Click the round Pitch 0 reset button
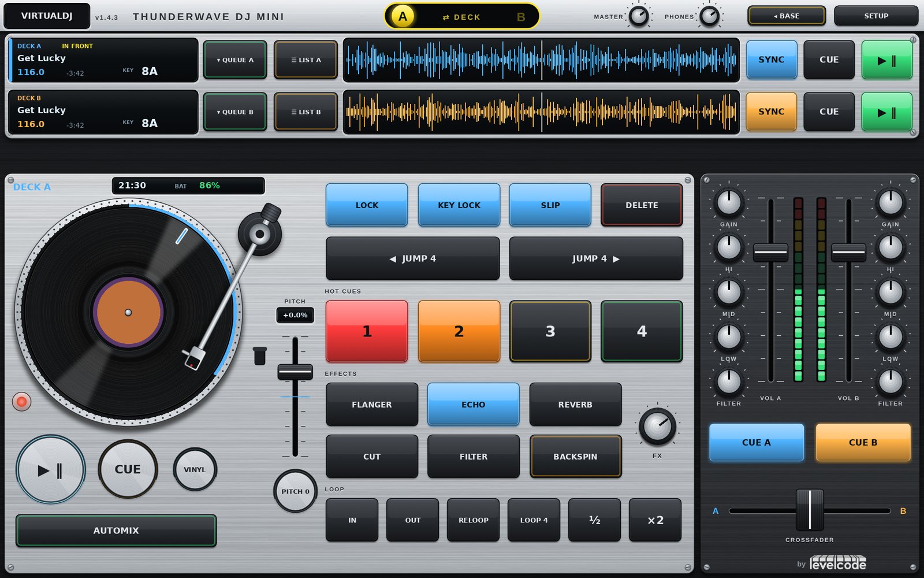The height and width of the screenshot is (578, 924). click(x=295, y=491)
